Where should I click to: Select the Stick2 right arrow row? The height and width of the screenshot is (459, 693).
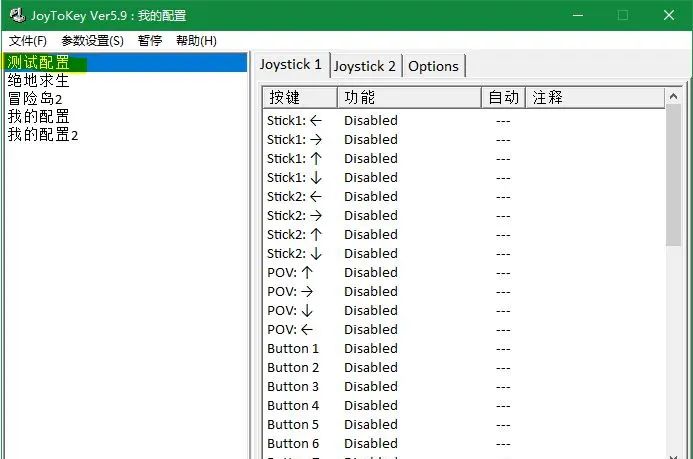(x=464, y=216)
